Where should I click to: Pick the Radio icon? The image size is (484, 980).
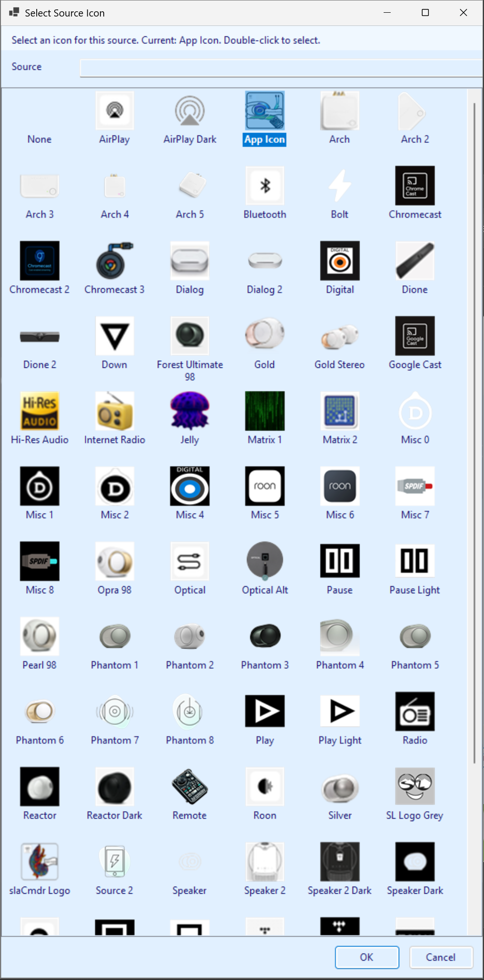(x=415, y=711)
